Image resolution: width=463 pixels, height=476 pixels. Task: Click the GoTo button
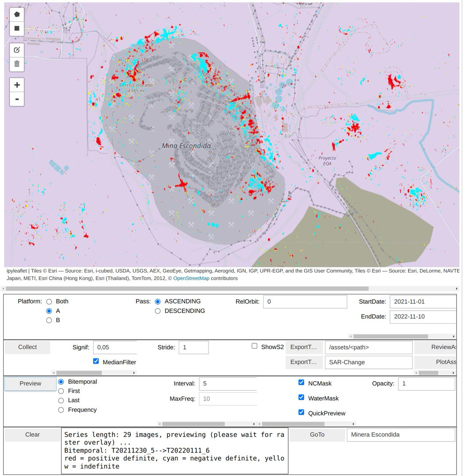coord(317,435)
